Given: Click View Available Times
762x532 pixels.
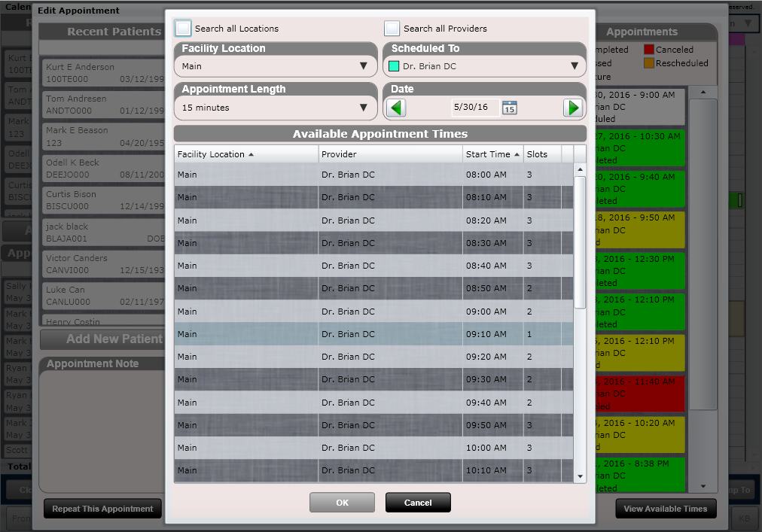Looking at the screenshot, I should tap(666, 509).
